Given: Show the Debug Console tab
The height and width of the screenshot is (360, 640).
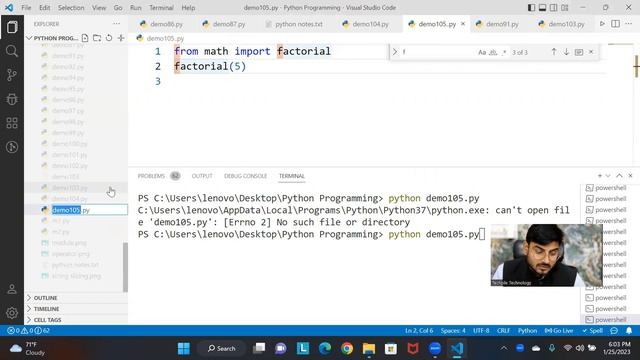Looking at the screenshot, I should (245, 176).
